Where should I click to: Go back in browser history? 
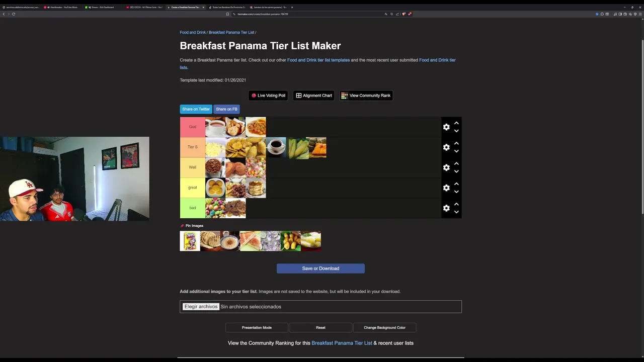[4, 14]
